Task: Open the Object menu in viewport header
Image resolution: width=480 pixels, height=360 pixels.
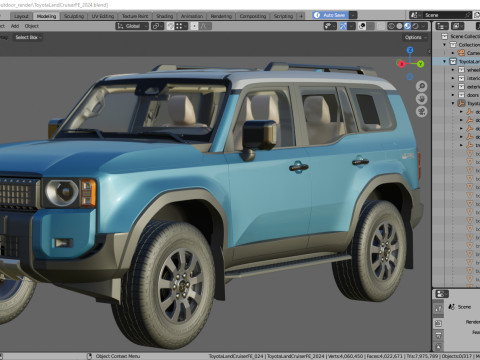Action: click(32, 26)
